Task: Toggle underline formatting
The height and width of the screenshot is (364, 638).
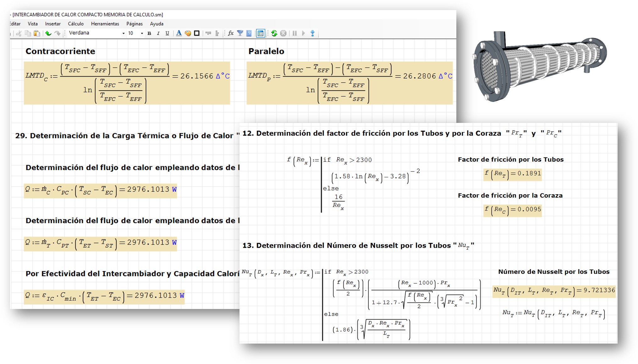Action: click(167, 33)
